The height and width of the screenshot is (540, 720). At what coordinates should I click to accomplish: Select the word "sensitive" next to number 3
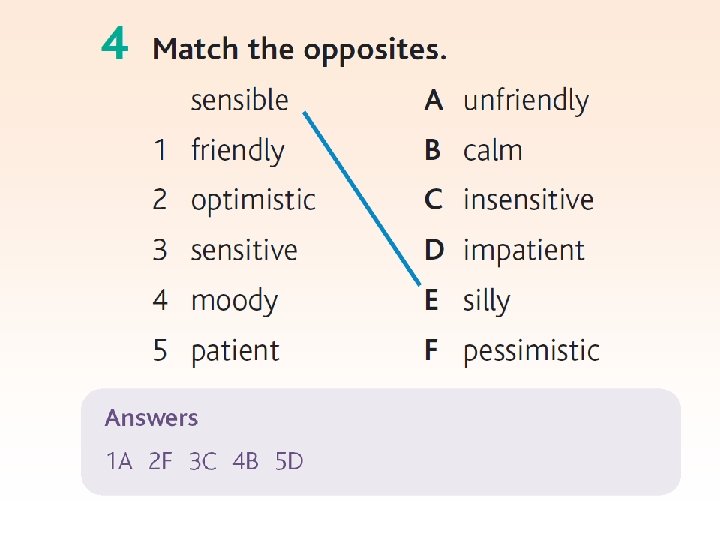click(x=244, y=250)
